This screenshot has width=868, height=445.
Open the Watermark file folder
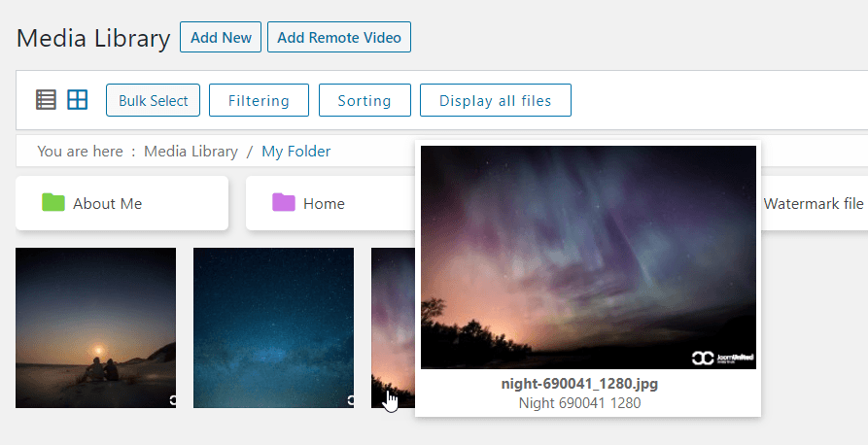click(x=813, y=204)
